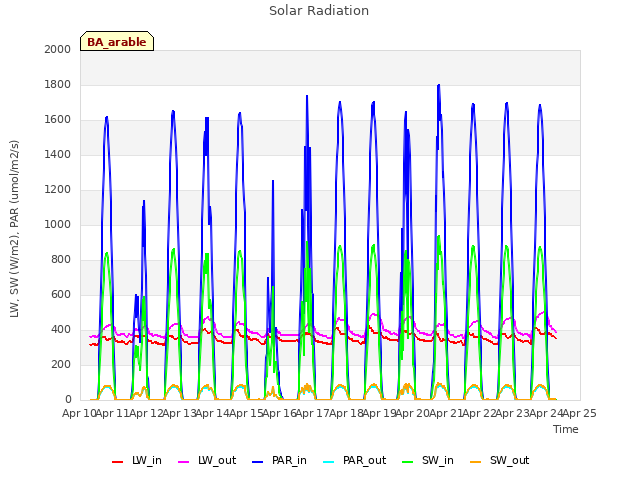Click the 1000 y-axis tick label

click(x=58, y=224)
